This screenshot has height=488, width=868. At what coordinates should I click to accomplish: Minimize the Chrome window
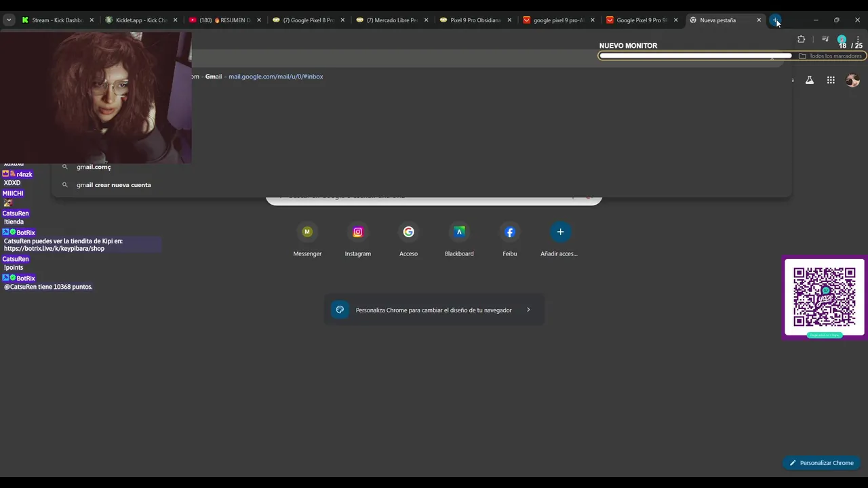pyautogui.click(x=816, y=20)
